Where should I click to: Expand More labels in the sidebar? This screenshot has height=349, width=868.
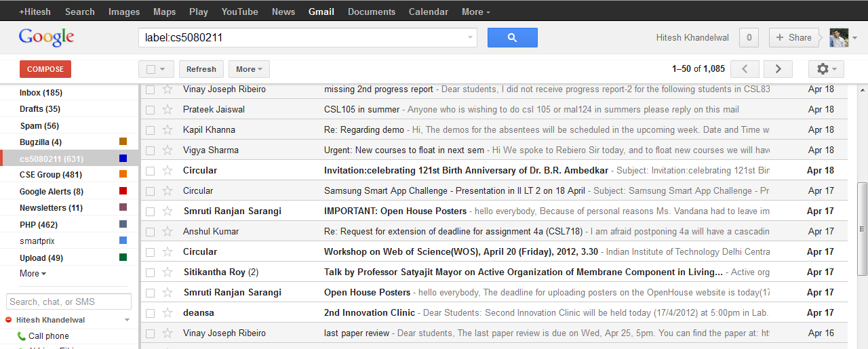click(x=33, y=274)
